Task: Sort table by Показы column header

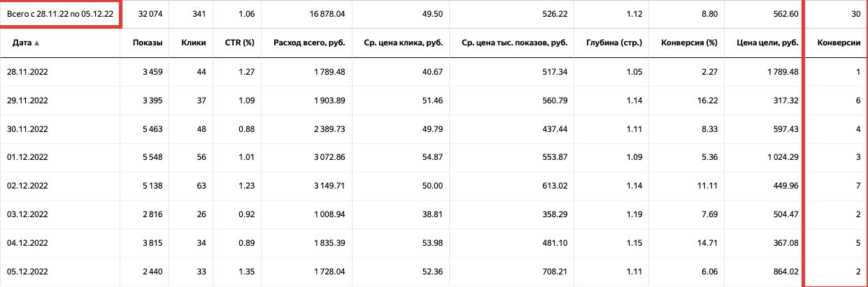Action: [148, 43]
